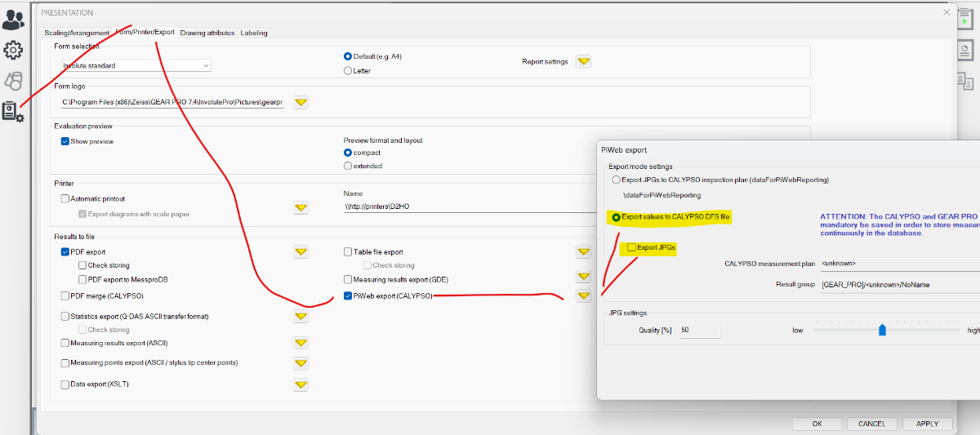Open the report settings clipboard icon in sidebar

coord(13,112)
